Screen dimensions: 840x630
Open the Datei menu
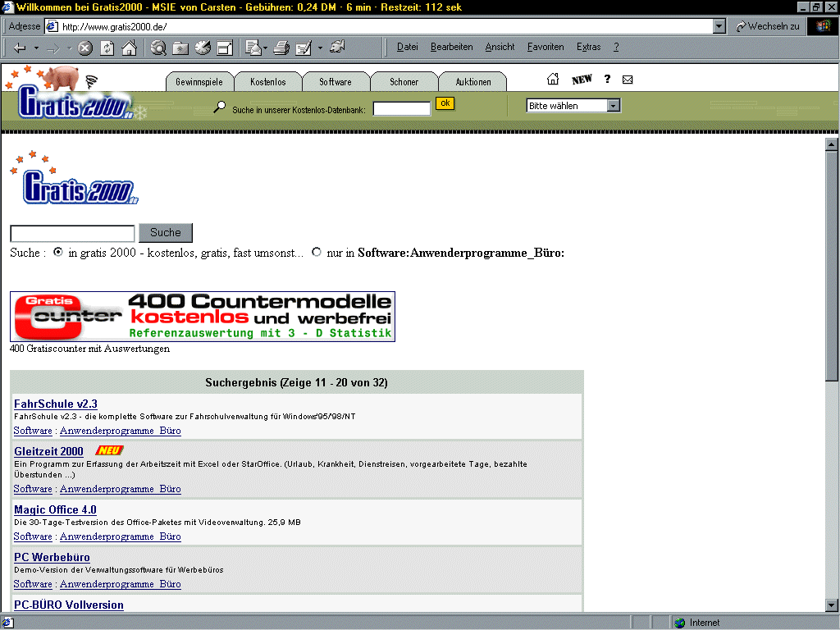pyautogui.click(x=407, y=47)
